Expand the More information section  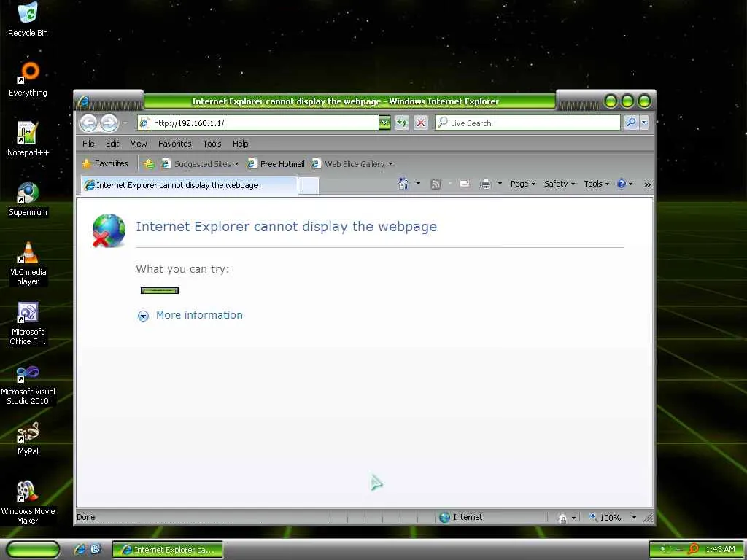(190, 315)
